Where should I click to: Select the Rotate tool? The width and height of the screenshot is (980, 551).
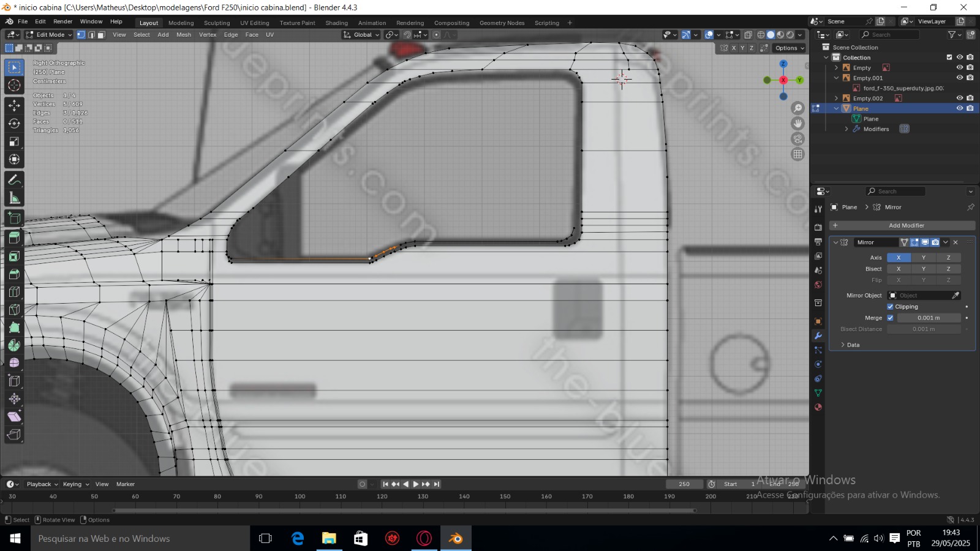pos(14,123)
